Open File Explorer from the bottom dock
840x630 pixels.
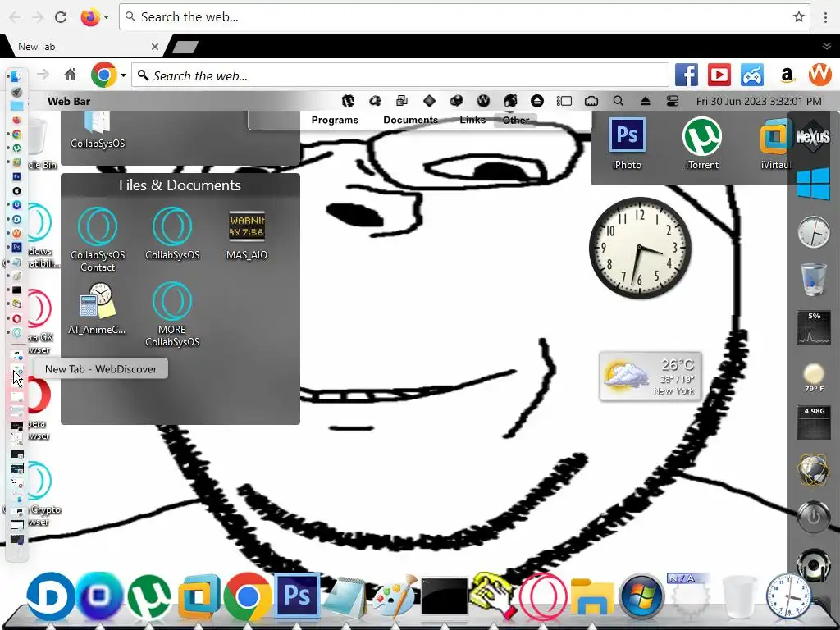coord(592,596)
